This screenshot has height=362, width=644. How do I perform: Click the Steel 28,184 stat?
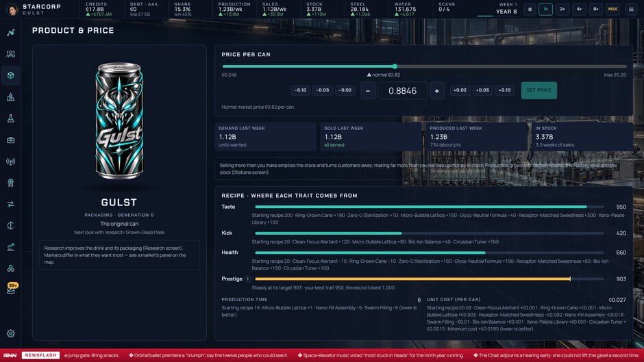pyautogui.click(x=360, y=9)
